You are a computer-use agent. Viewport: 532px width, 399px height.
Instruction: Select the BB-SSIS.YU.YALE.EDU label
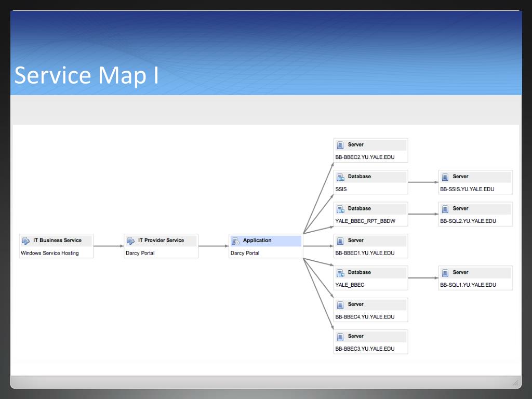467,189
